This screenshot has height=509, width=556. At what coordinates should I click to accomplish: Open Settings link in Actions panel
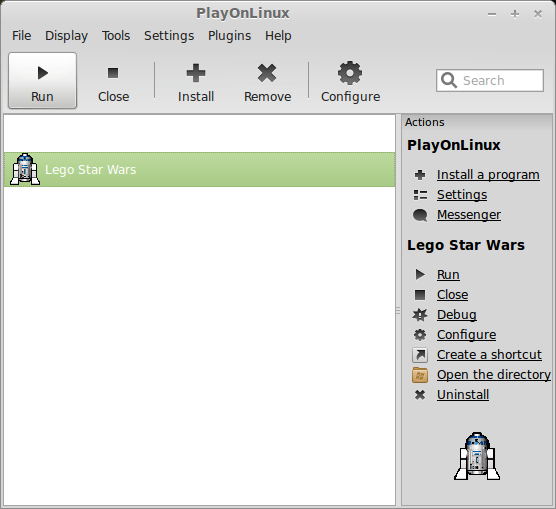click(x=462, y=195)
